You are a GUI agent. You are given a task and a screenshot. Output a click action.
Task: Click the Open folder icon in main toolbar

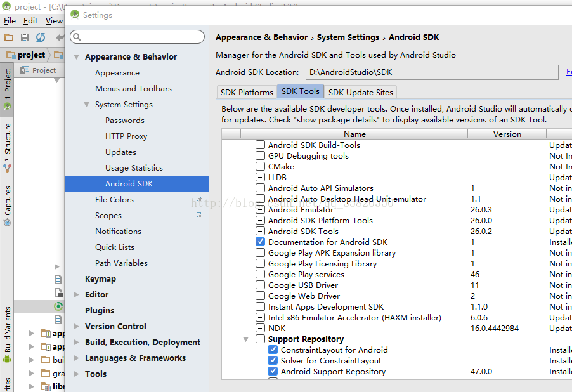[9, 38]
